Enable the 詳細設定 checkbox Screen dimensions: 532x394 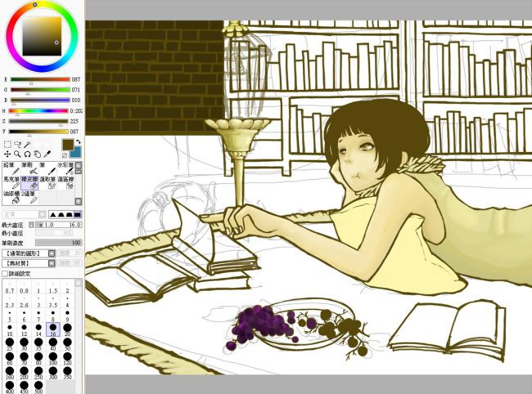(x=6, y=275)
